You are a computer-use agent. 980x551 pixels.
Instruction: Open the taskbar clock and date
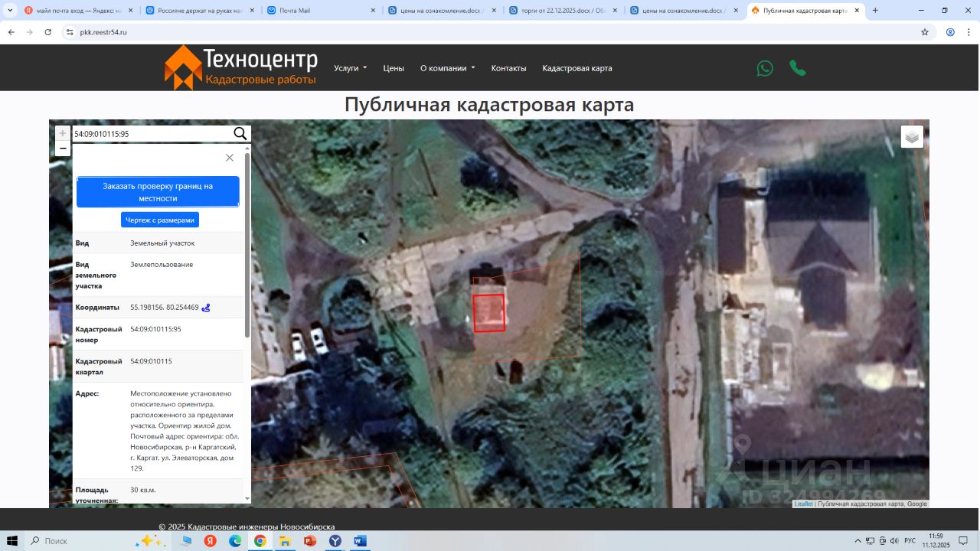pos(935,541)
